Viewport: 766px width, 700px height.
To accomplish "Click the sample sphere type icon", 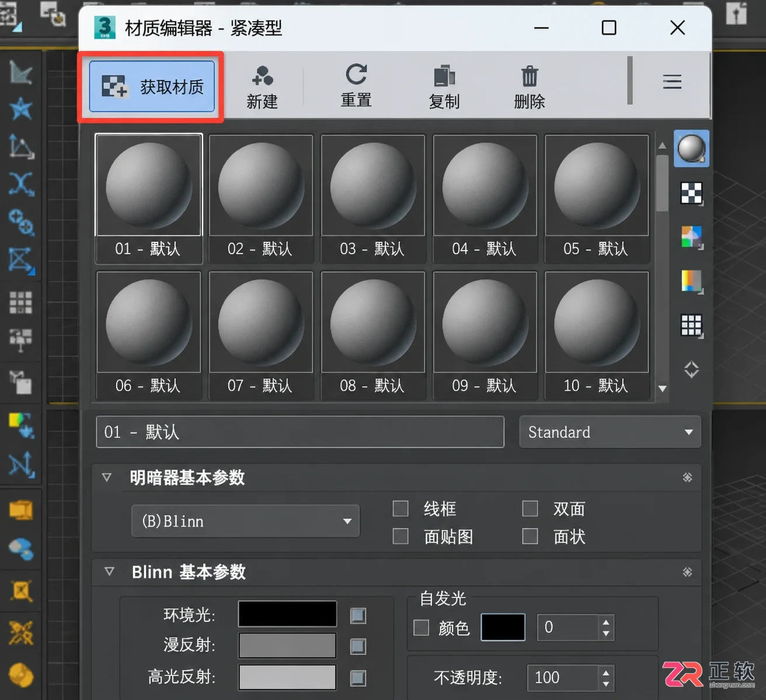I will pyautogui.click(x=691, y=149).
